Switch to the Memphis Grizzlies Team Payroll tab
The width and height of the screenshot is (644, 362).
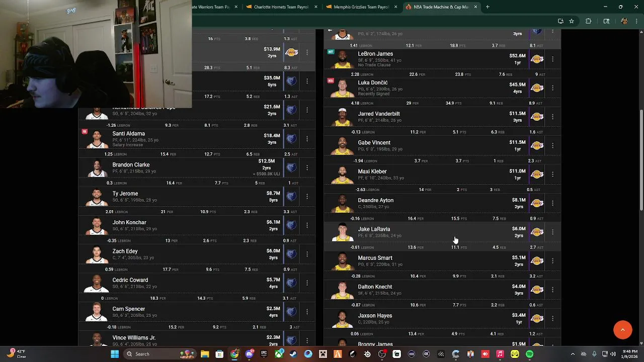(362, 7)
